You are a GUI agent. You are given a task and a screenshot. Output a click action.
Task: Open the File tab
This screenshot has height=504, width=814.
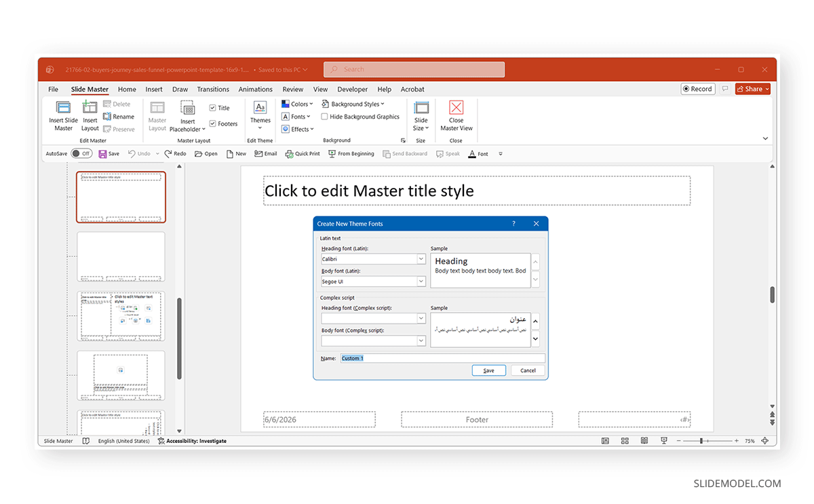pyautogui.click(x=53, y=90)
